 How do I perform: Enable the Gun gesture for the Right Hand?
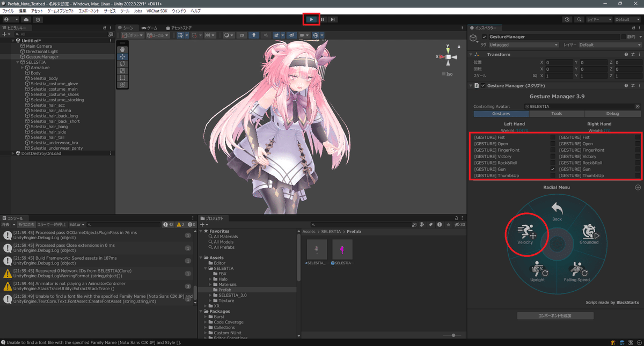636,169
